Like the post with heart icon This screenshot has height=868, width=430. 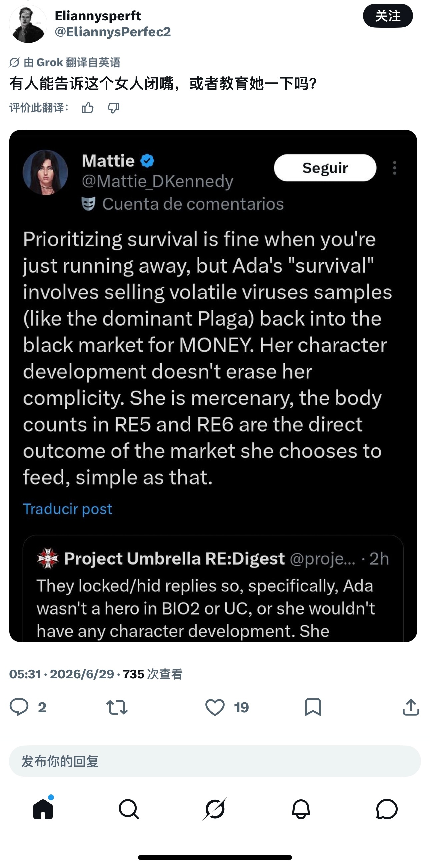pyautogui.click(x=215, y=707)
